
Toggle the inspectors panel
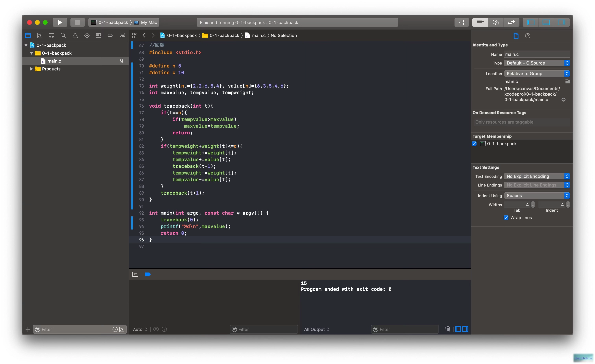(561, 22)
